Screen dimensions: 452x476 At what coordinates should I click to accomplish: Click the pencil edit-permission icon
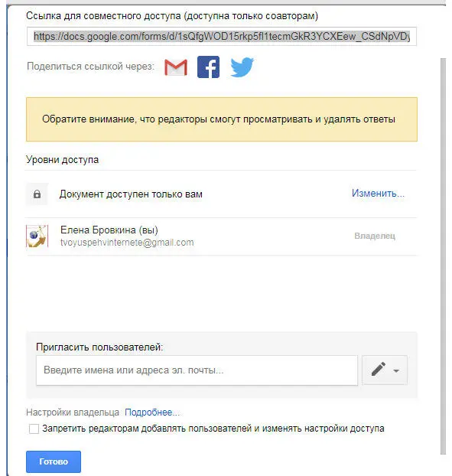click(x=379, y=370)
